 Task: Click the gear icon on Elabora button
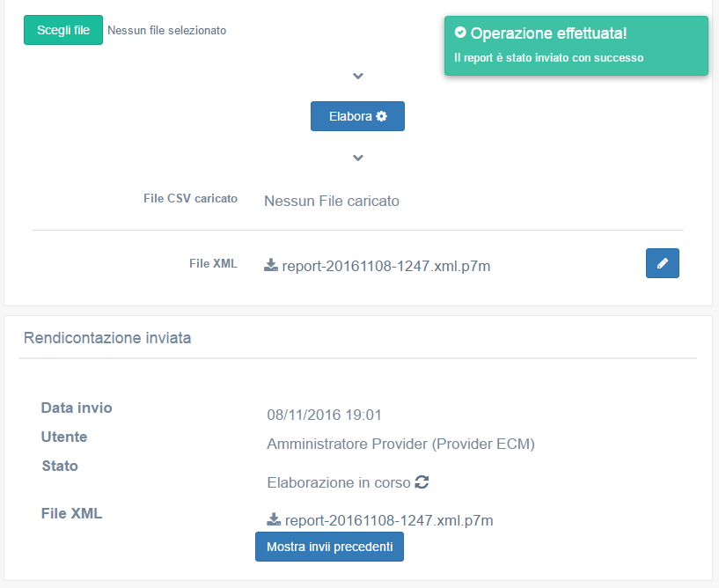point(381,116)
